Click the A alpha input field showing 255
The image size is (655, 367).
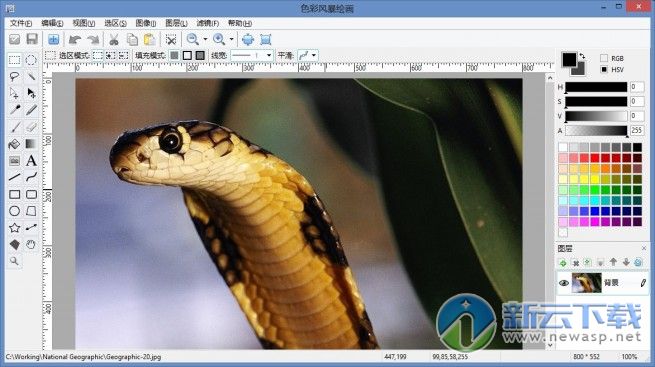[637, 130]
